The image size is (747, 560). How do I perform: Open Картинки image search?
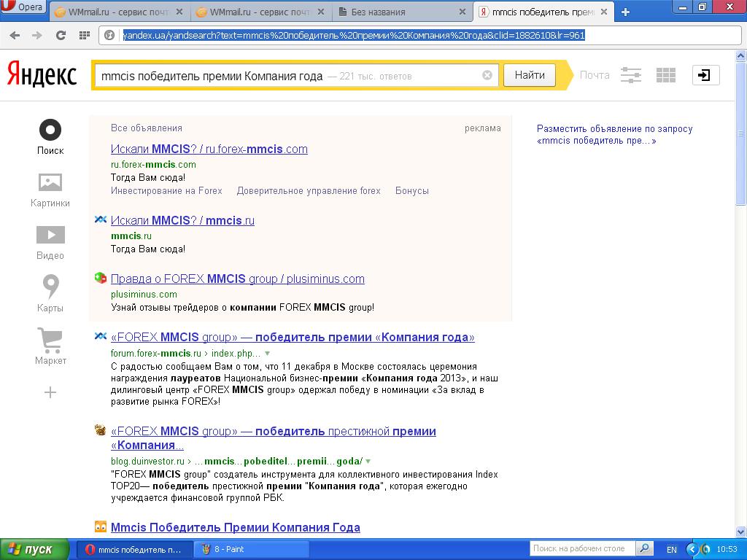tap(50, 190)
